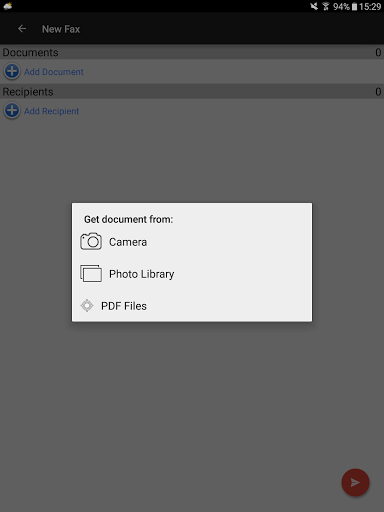
Task: Open the Add Document link
Action: coord(54,72)
